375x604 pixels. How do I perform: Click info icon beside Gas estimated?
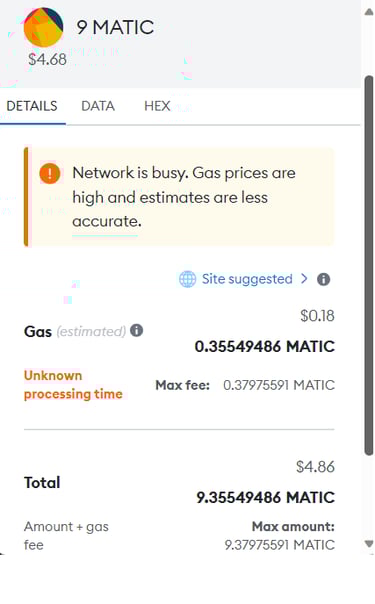[x=137, y=330]
